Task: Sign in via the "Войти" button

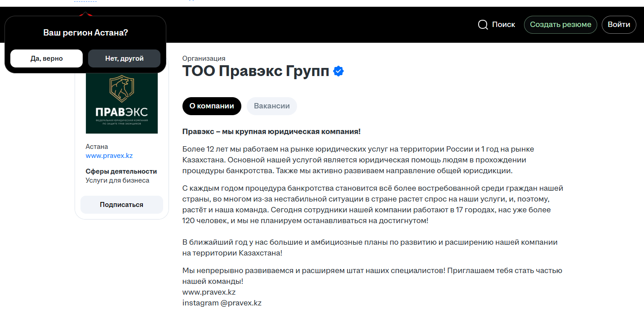Action: pos(619,25)
